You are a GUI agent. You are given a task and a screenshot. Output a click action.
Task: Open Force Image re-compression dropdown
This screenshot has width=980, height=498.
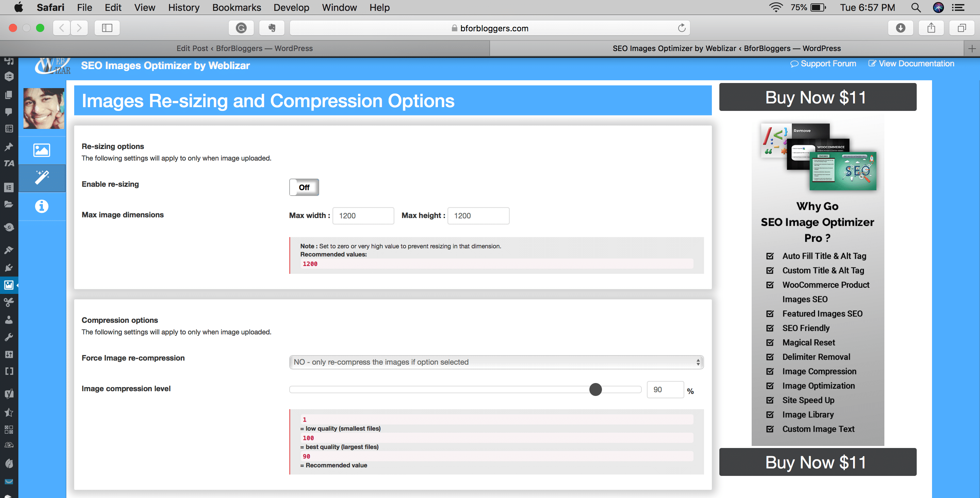[x=496, y=362]
